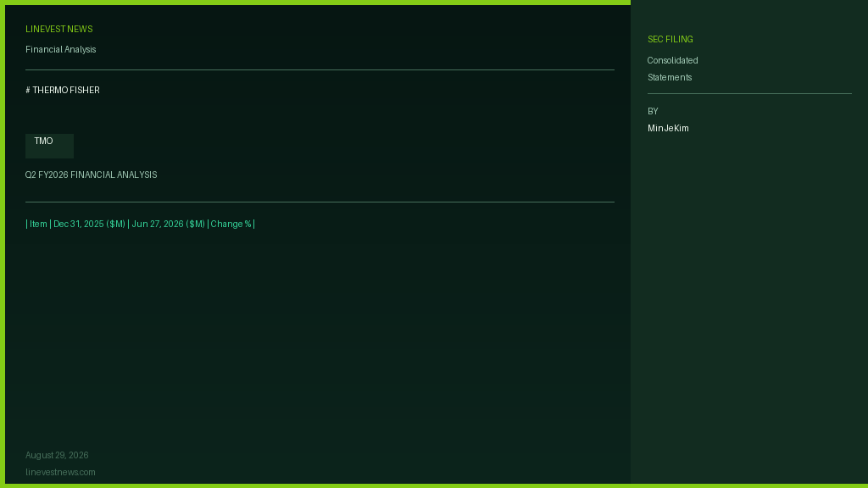Click the LINEVEST NEWS header

click(x=58, y=30)
